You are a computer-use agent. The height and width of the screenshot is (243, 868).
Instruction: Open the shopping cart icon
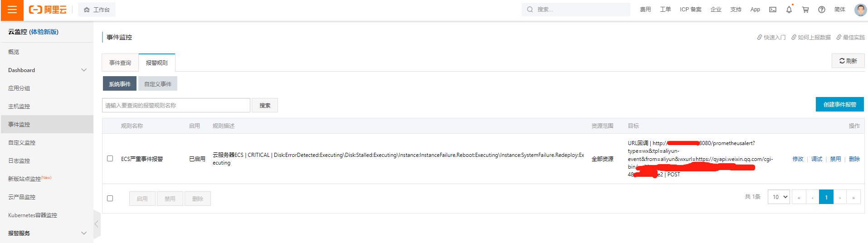coord(805,10)
